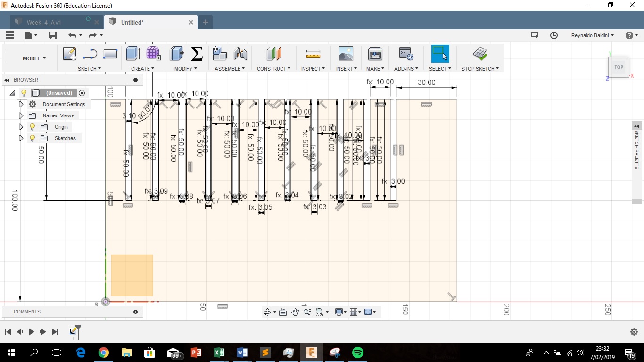Activate the Measure ruler icon

pos(313,54)
